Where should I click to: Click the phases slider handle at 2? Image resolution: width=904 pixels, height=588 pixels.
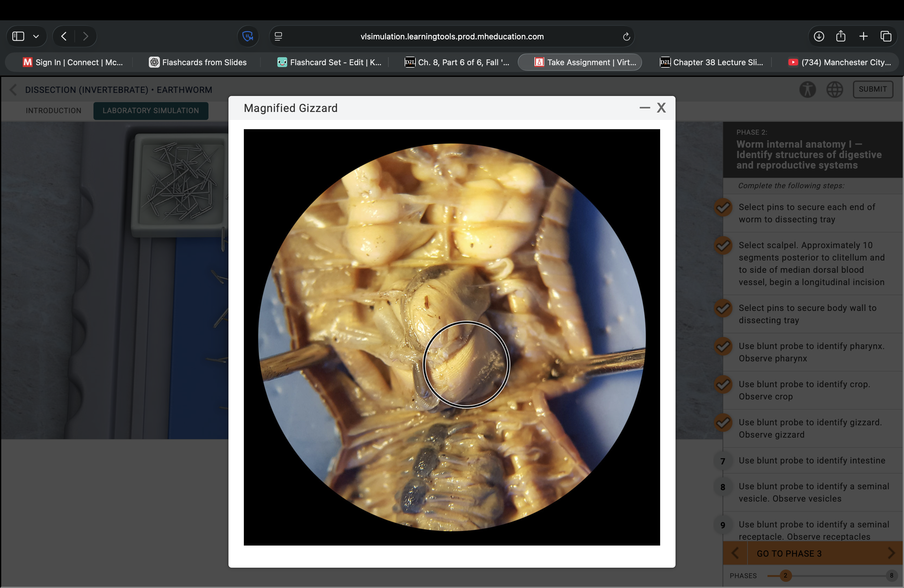tap(785, 575)
